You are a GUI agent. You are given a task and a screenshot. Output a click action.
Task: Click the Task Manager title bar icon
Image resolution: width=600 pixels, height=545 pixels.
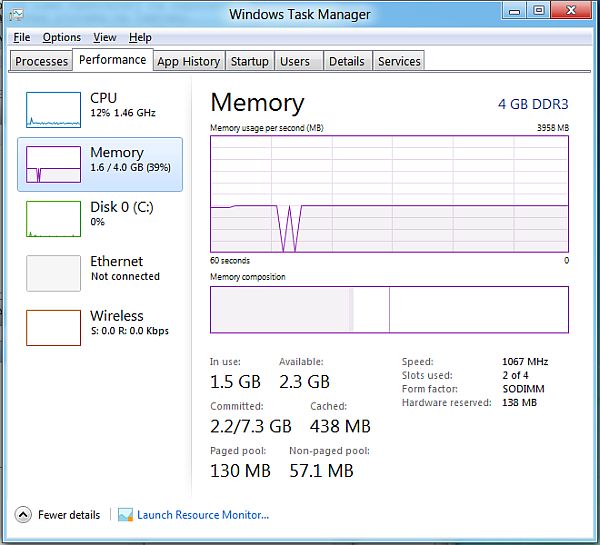15,15
